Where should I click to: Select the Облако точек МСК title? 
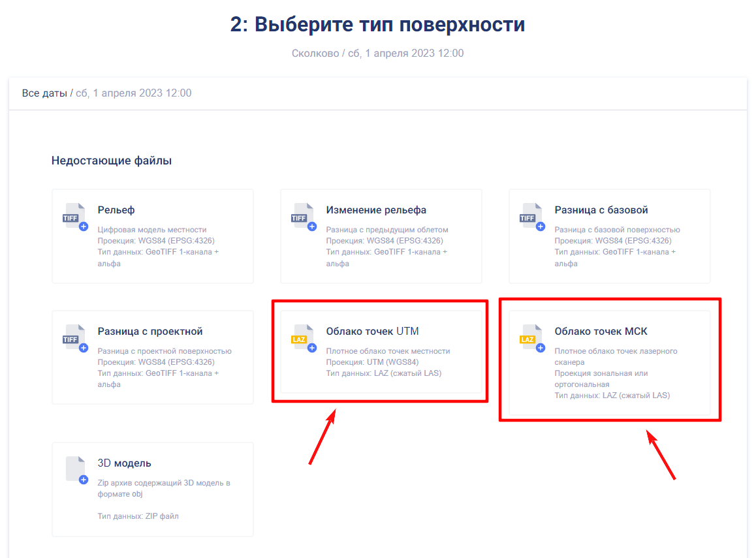(x=601, y=332)
